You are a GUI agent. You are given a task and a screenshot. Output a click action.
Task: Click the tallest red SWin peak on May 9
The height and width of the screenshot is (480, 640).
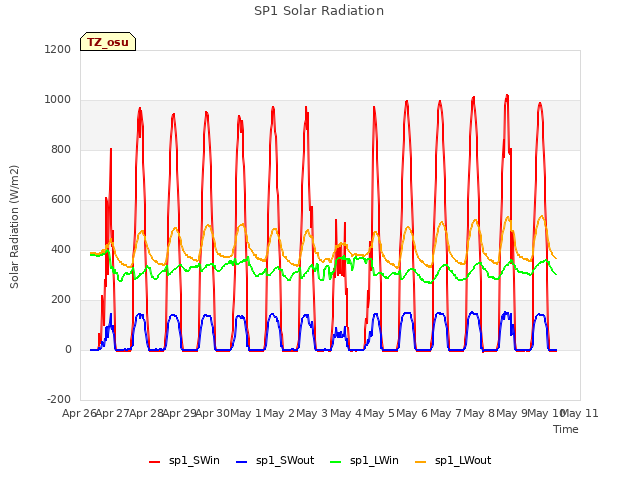(x=507, y=96)
